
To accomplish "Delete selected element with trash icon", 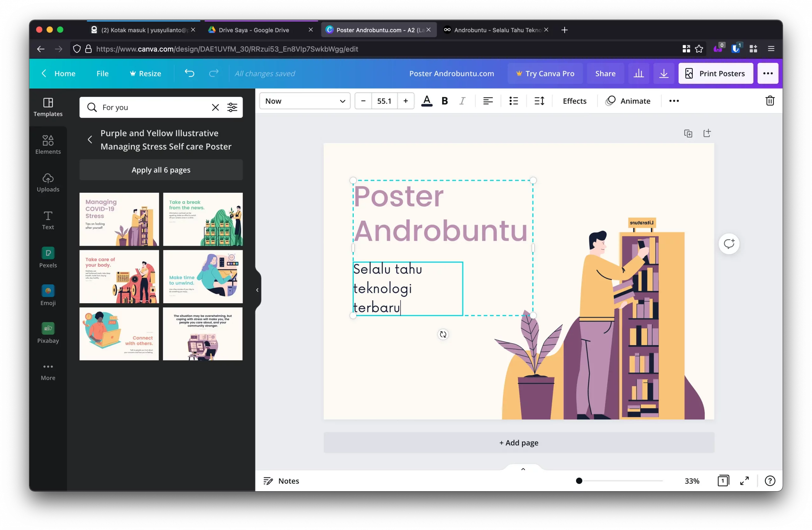I will click(x=770, y=101).
